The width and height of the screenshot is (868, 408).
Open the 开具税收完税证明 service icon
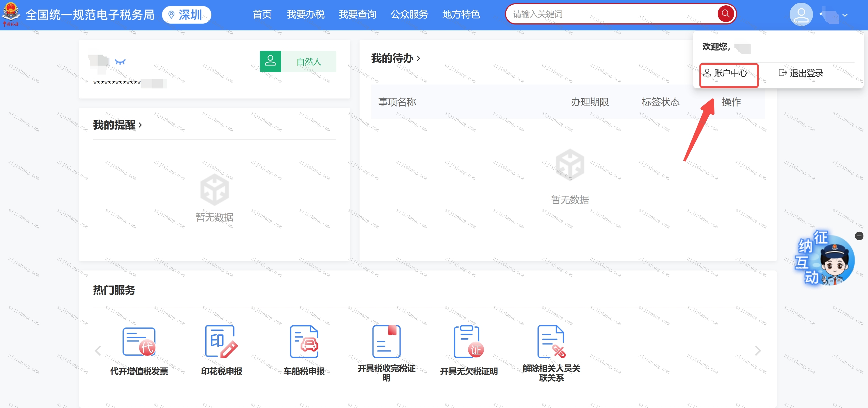click(386, 341)
